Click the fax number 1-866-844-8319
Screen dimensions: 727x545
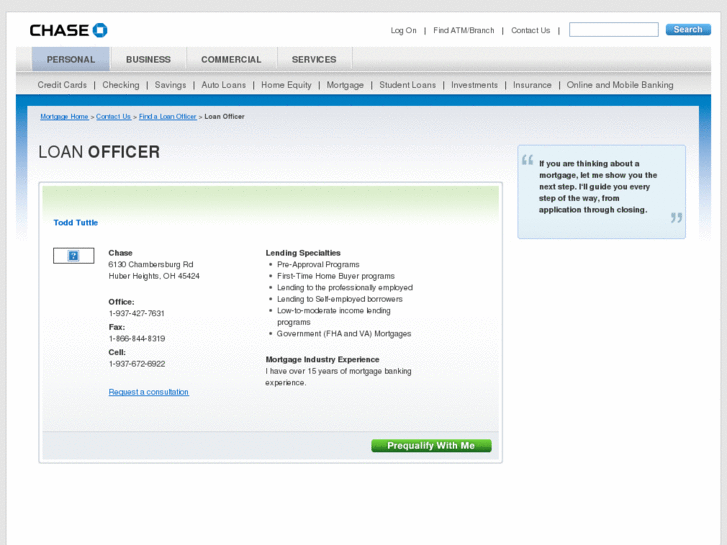tap(137, 339)
